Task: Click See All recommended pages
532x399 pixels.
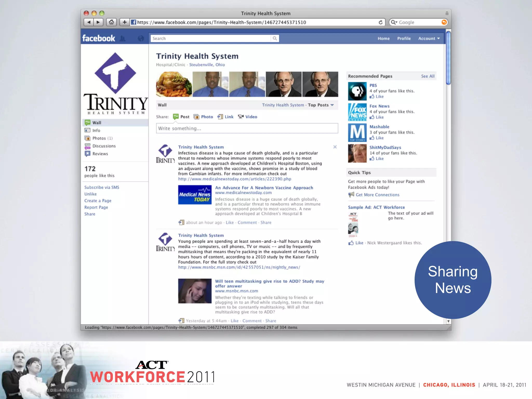Action: point(428,76)
